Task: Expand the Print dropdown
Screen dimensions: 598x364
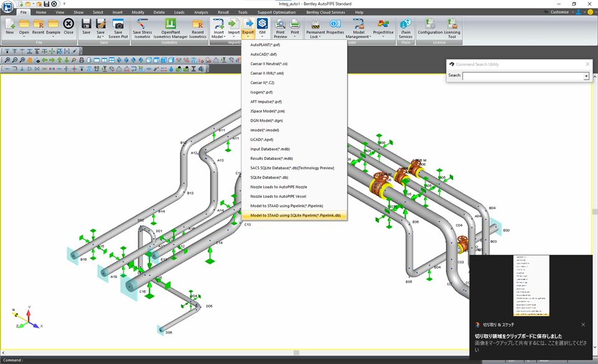Action: click(x=295, y=37)
